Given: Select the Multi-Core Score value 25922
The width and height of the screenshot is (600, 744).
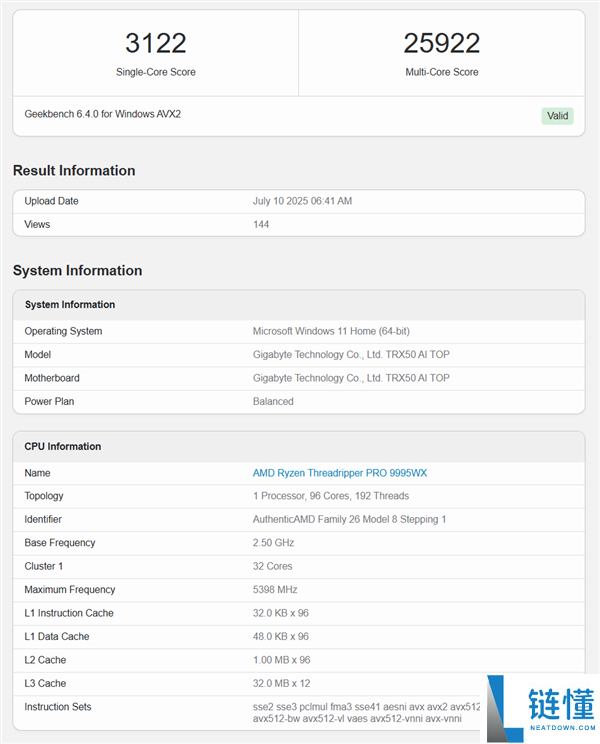Looking at the screenshot, I should pyautogui.click(x=442, y=43).
